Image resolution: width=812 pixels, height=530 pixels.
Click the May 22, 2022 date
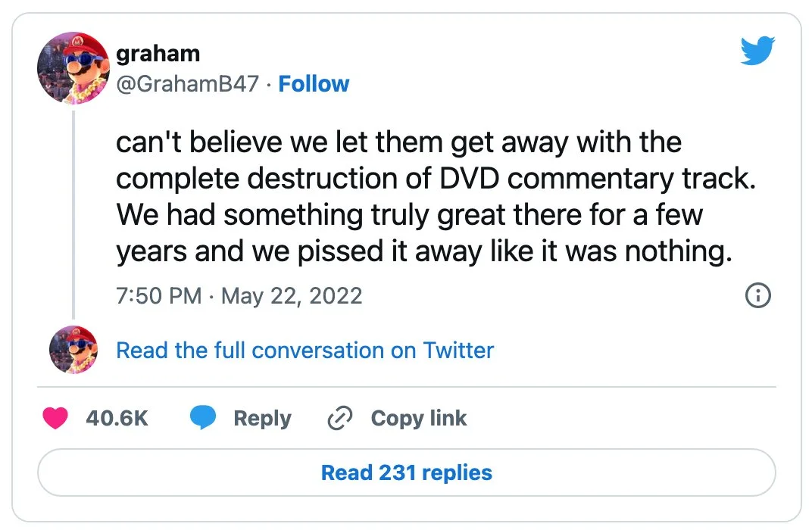click(x=292, y=296)
